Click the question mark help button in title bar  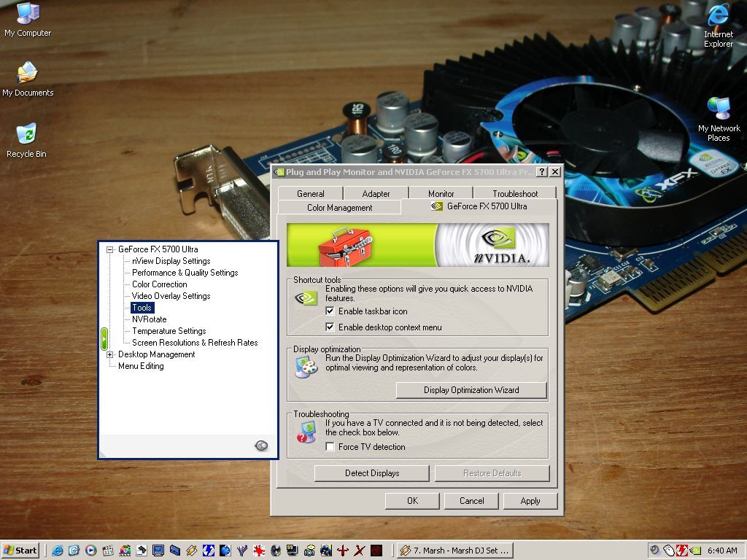[542, 172]
